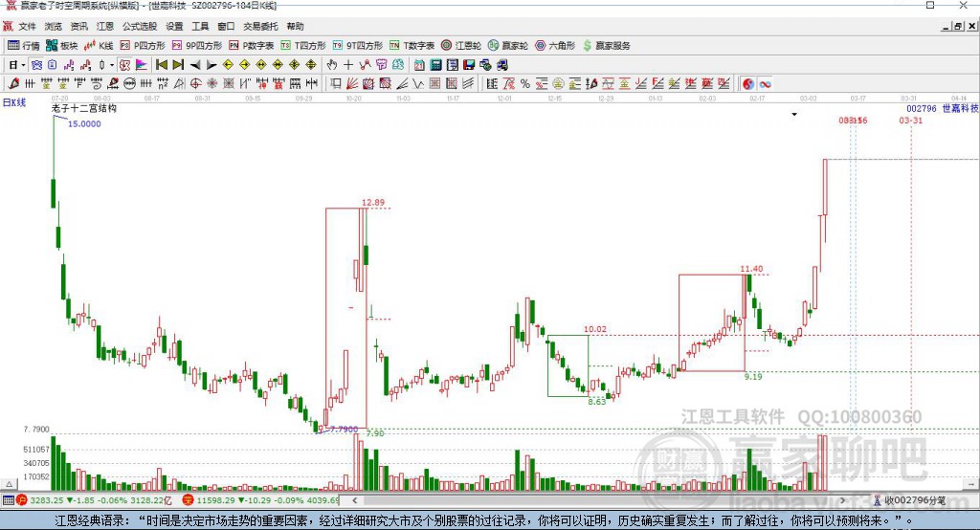
Task: Open the 资讯 menu
Action: point(78,26)
